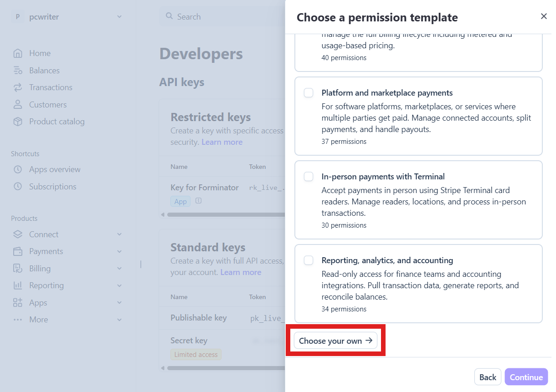The height and width of the screenshot is (392, 556).
Task: Open the Transactions page
Action: point(51,87)
